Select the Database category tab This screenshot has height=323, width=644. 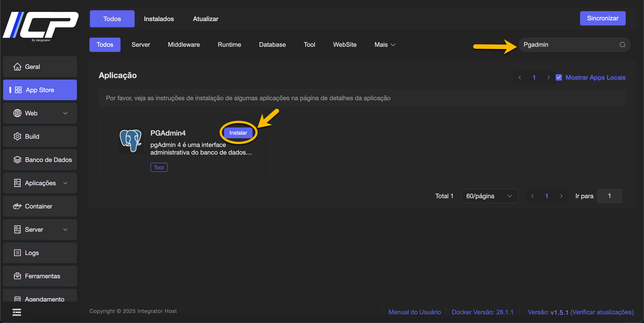(x=272, y=45)
